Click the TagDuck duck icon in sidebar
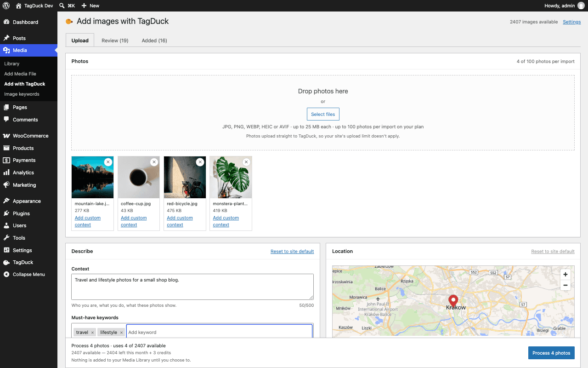 (6, 262)
